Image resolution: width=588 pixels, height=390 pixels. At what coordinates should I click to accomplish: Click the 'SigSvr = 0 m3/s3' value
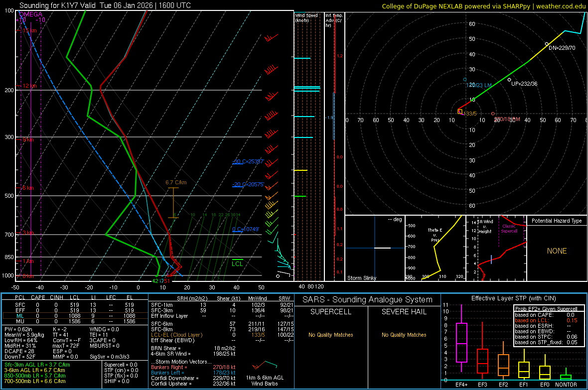(x=110, y=357)
